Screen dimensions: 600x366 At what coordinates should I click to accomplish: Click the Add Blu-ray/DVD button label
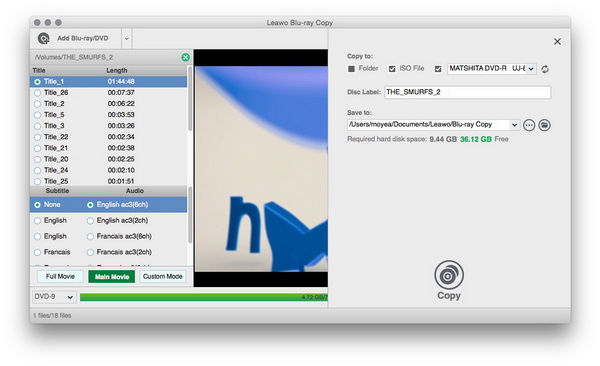pos(83,38)
